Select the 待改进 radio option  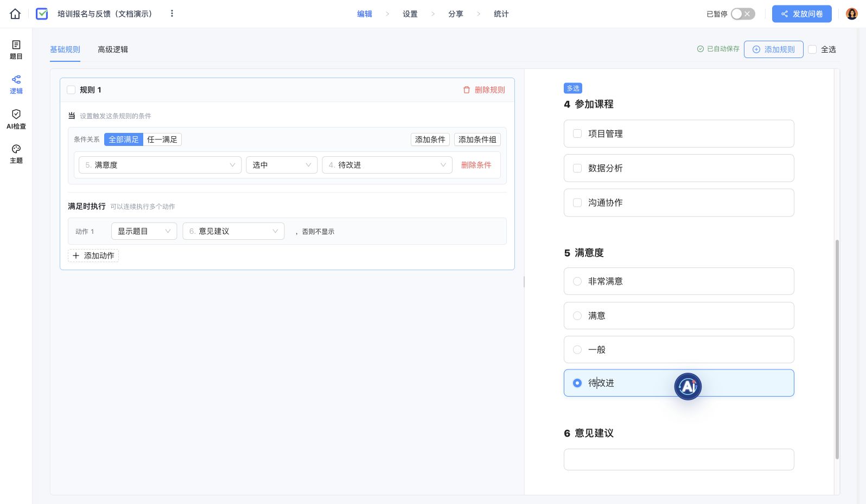tap(679, 383)
